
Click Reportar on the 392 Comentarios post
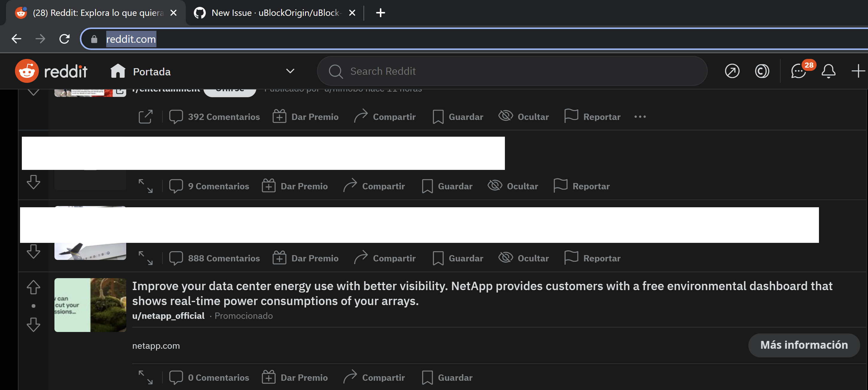click(x=592, y=117)
